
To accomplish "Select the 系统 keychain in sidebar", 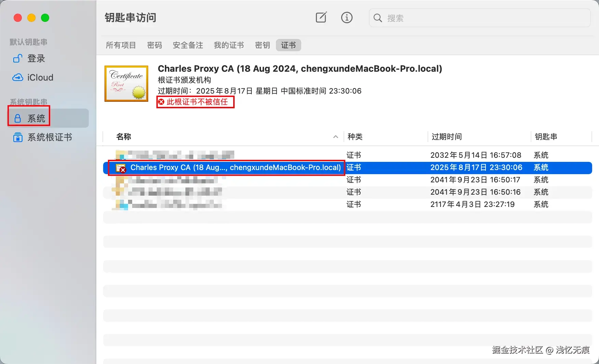I will [48, 118].
